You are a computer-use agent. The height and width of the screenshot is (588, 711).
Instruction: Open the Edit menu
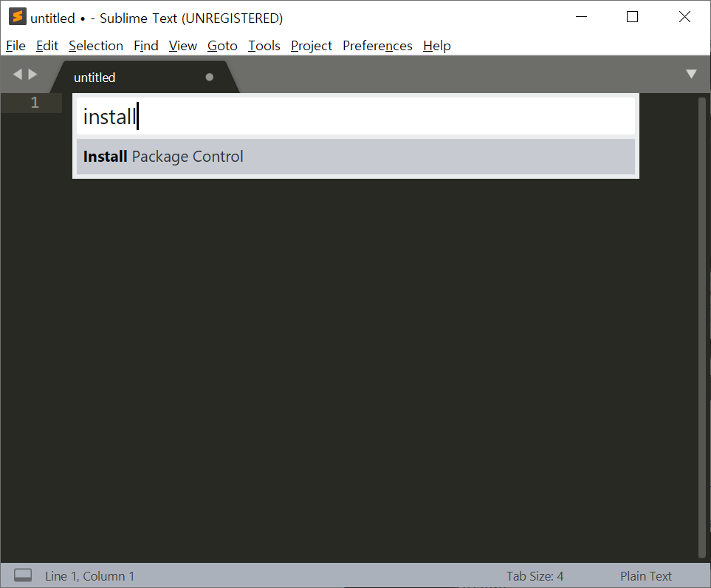click(x=47, y=46)
